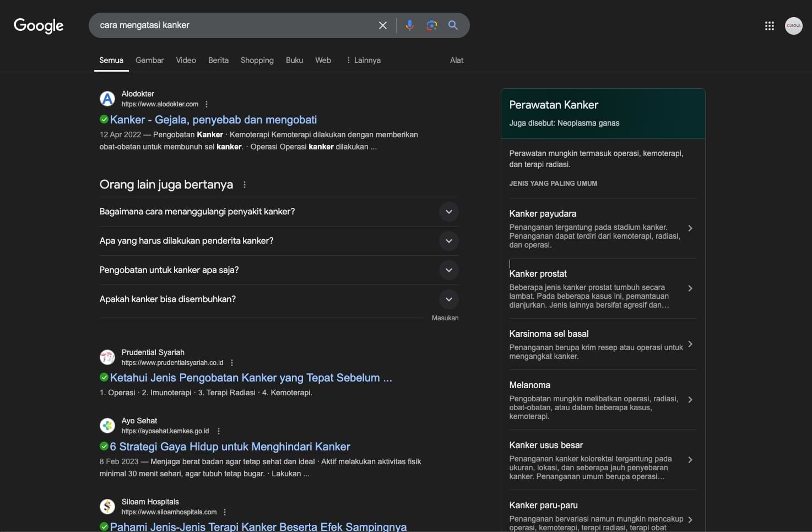This screenshot has width=812, height=532.
Task: Open the three-dot menu beside the Siloam Hospitals URL
Action: [x=225, y=512]
